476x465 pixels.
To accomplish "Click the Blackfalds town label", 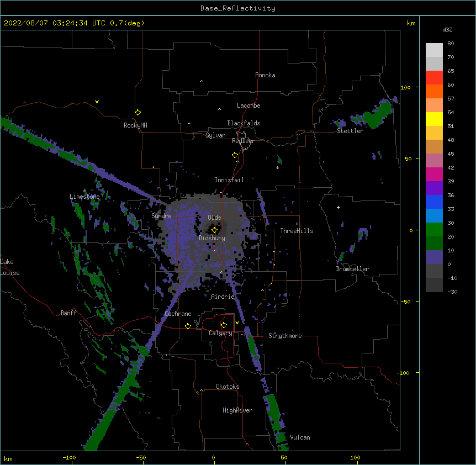I will pos(244,123).
